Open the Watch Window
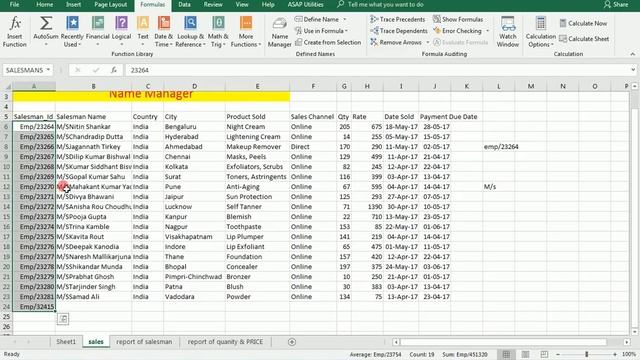The height and width of the screenshot is (360, 640). click(x=508, y=32)
